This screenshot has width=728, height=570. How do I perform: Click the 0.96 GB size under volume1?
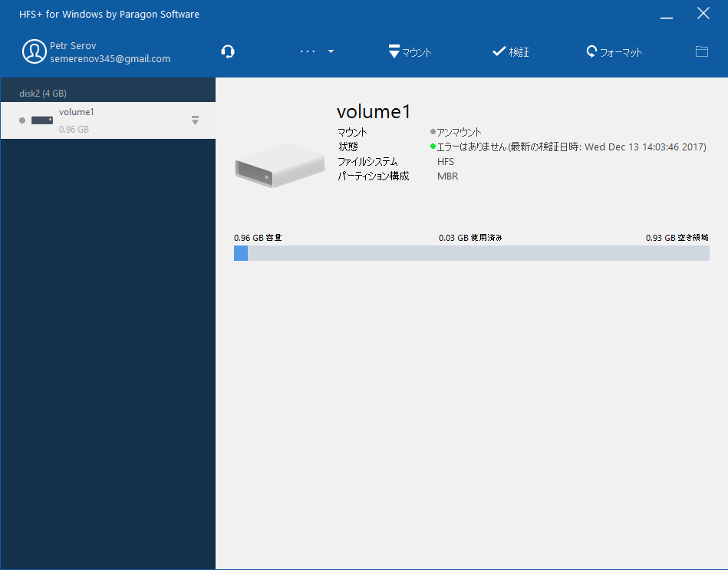[74, 130]
